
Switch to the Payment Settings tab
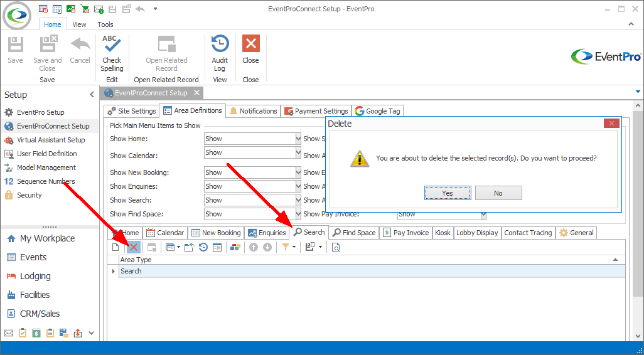click(316, 111)
